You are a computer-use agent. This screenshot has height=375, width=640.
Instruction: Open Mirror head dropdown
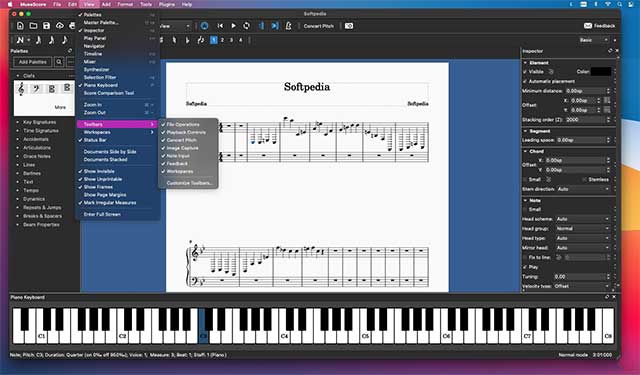(582, 248)
